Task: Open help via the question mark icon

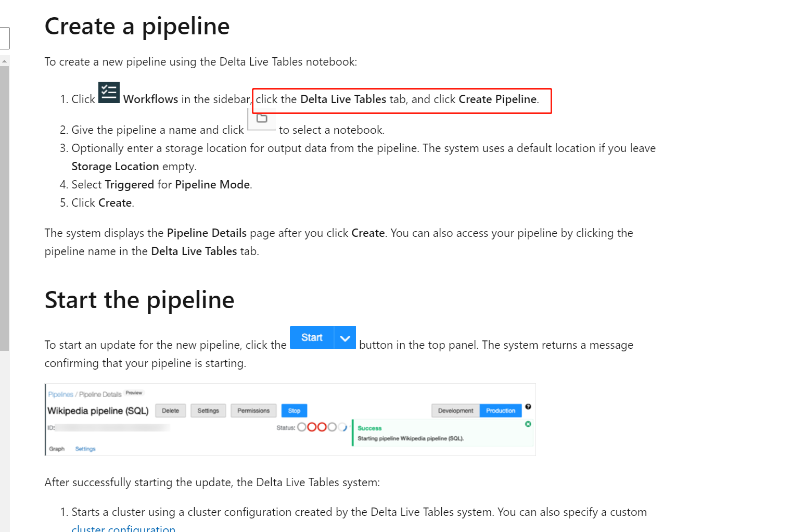Action: [528, 407]
